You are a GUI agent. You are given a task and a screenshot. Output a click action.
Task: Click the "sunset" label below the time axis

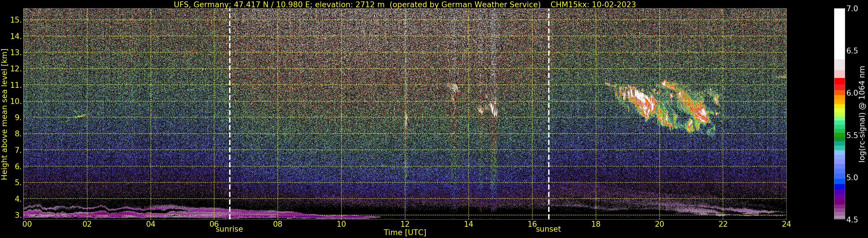click(x=548, y=229)
